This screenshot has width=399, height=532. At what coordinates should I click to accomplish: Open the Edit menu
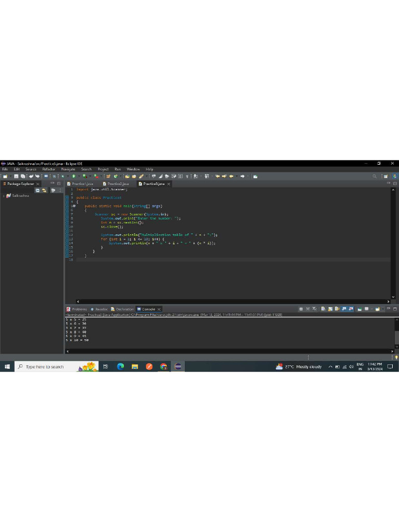coord(17,169)
